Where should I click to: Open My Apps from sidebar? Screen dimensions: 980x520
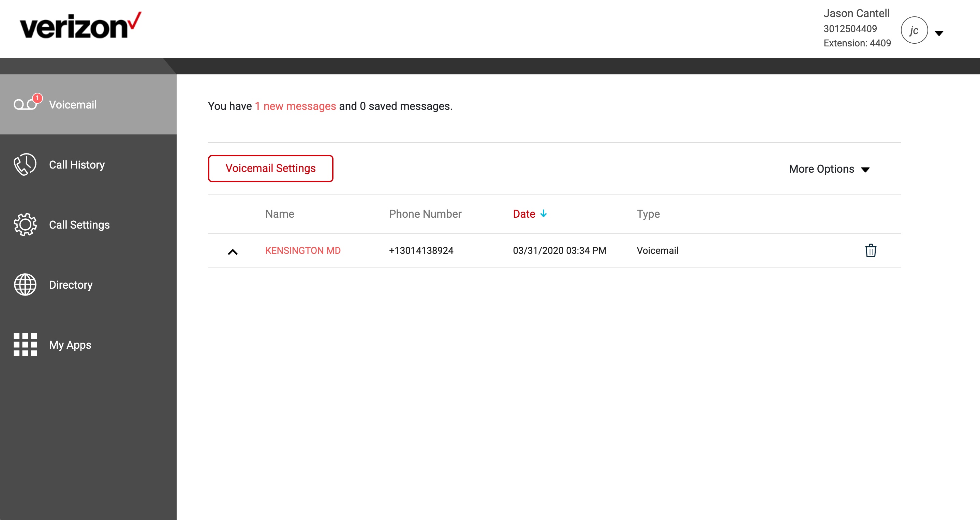tap(88, 345)
